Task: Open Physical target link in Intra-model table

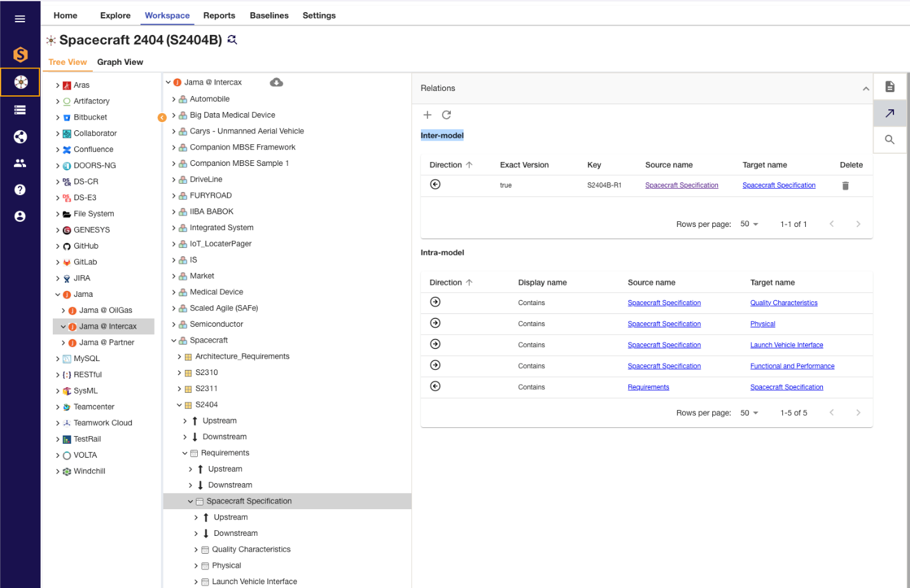Action: [x=762, y=324]
